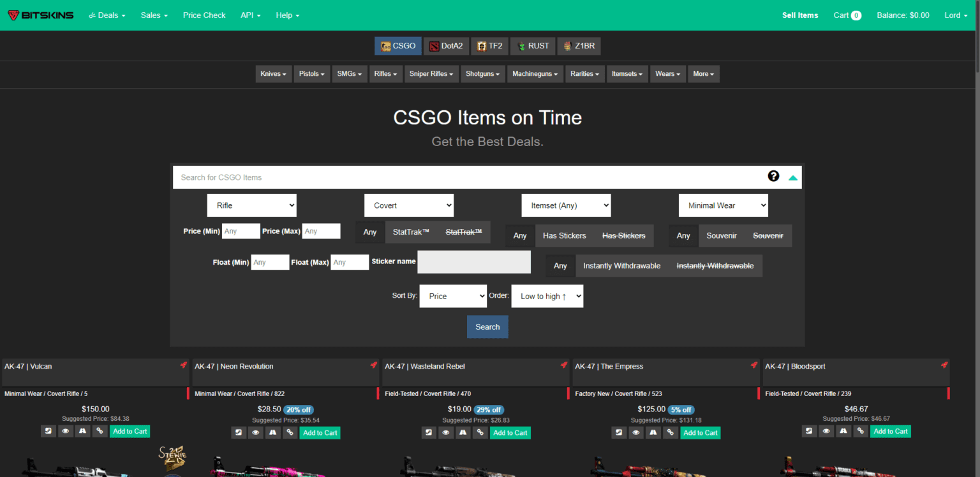Open the Order Low to high dropdown
Image resolution: width=980 pixels, height=477 pixels.
point(547,296)
